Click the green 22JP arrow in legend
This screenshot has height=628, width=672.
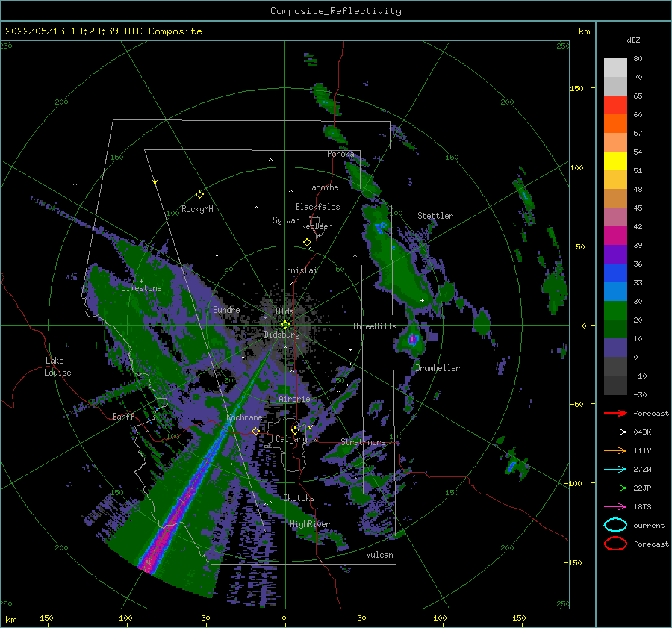click(615, 488)
